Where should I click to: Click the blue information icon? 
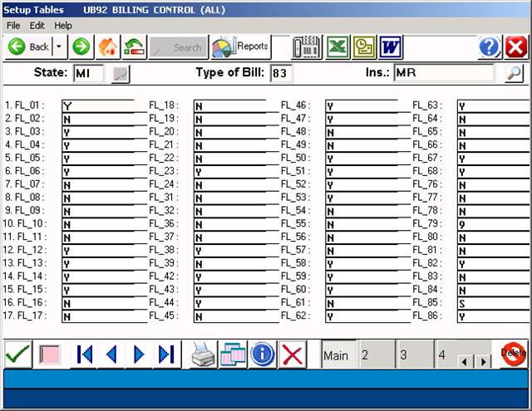pos(262,355)
